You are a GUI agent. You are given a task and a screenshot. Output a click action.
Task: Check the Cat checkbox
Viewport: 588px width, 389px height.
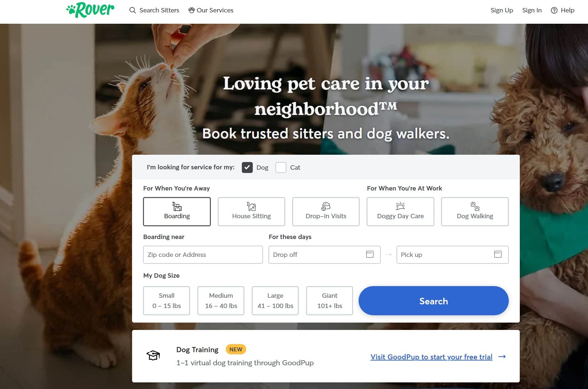point(281,167)
